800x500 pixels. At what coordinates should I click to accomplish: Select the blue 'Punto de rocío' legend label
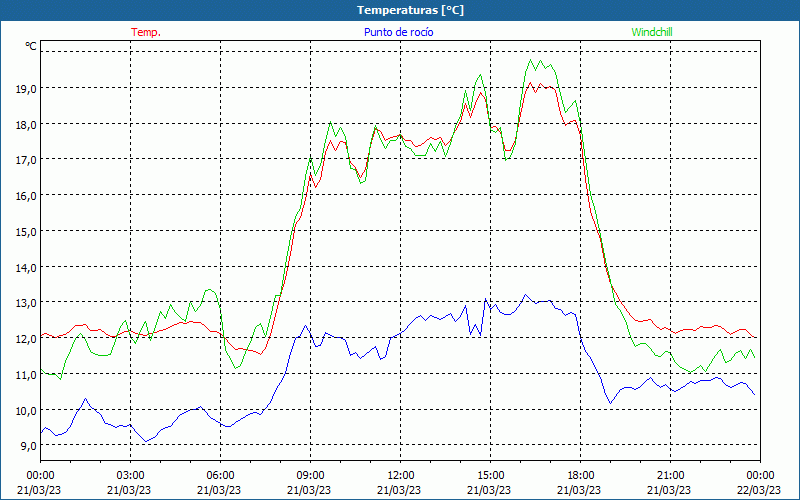pyautogui.click(x=398, y=32)
